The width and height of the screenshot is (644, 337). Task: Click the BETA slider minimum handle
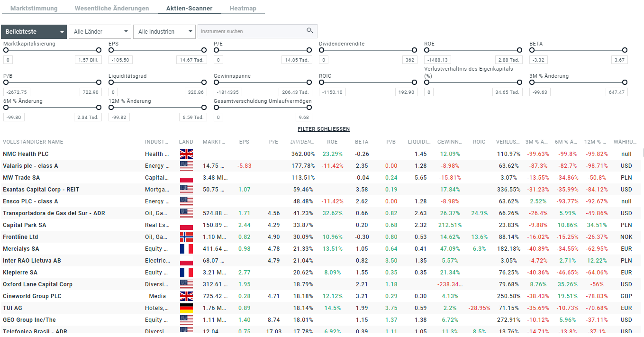click(532, 50)
